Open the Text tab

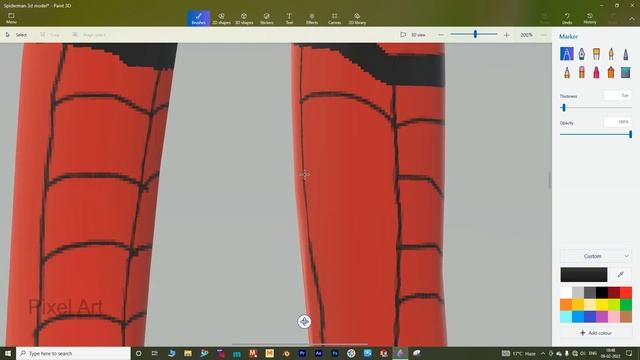pyautogui.click(x=289, y=18)
